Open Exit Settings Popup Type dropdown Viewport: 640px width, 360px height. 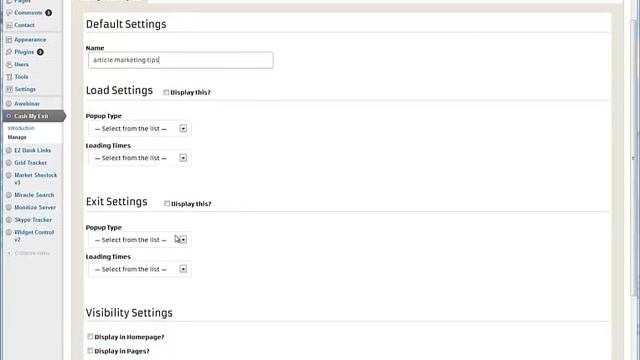click(140, 240)
